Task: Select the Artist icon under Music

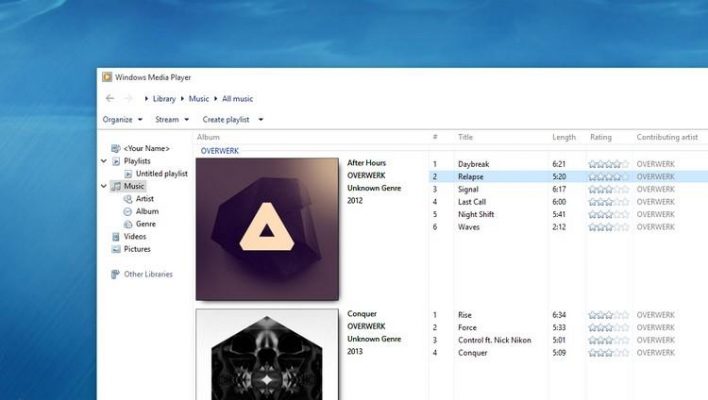Action: 127,199
